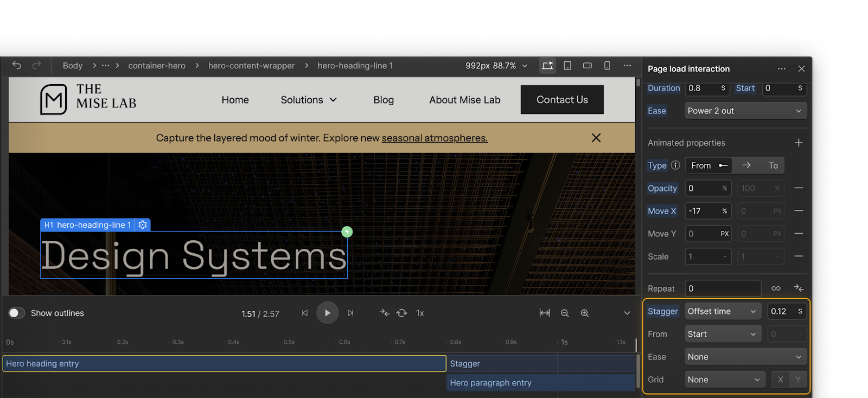This screenshot has height=398, width=868.
Task: Open Stagger Offset time dropdown
Action: (x=723, y=311)
